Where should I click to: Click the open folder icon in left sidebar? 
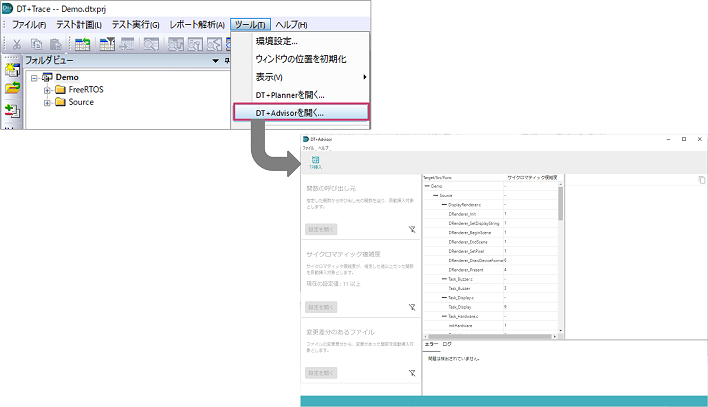click(x=12, y=87)
